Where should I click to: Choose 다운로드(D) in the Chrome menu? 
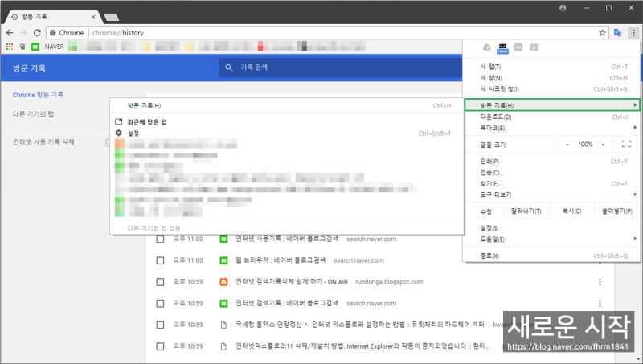click(x=551, y=117)
